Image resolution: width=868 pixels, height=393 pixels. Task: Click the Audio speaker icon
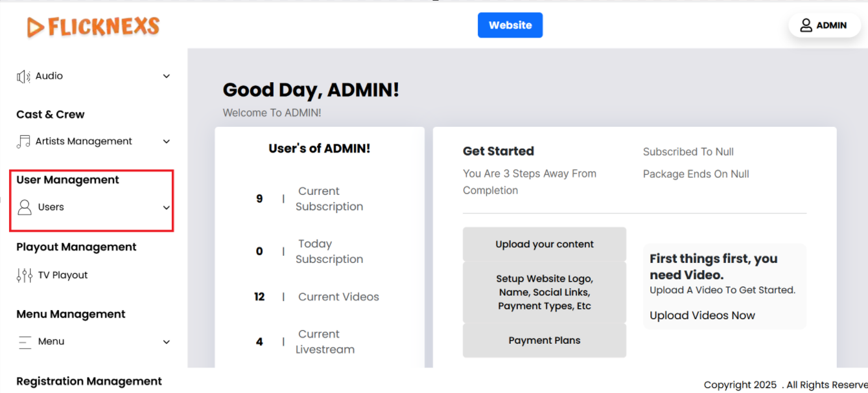click(23, 76)
